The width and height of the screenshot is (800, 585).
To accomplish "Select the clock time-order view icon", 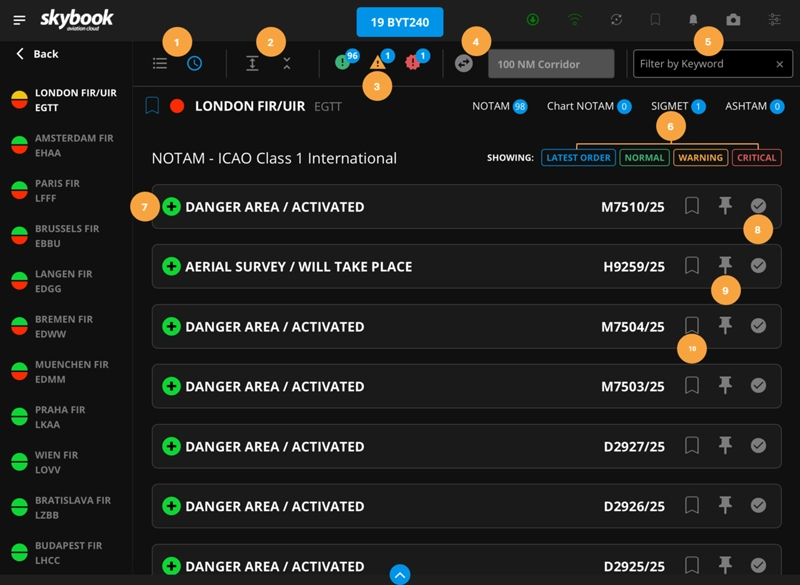I will click(194, 63).
